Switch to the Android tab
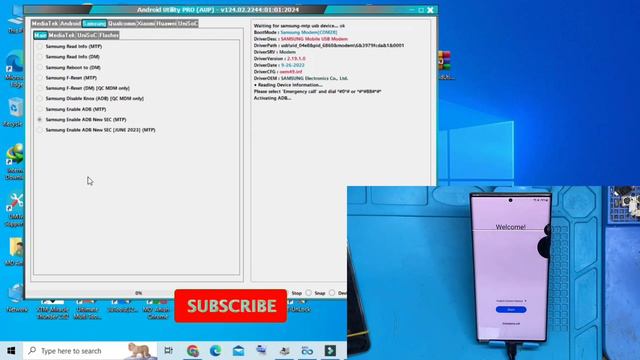This screenshot has height=360, width=640. pyautogui.click(x=70, y=24)
